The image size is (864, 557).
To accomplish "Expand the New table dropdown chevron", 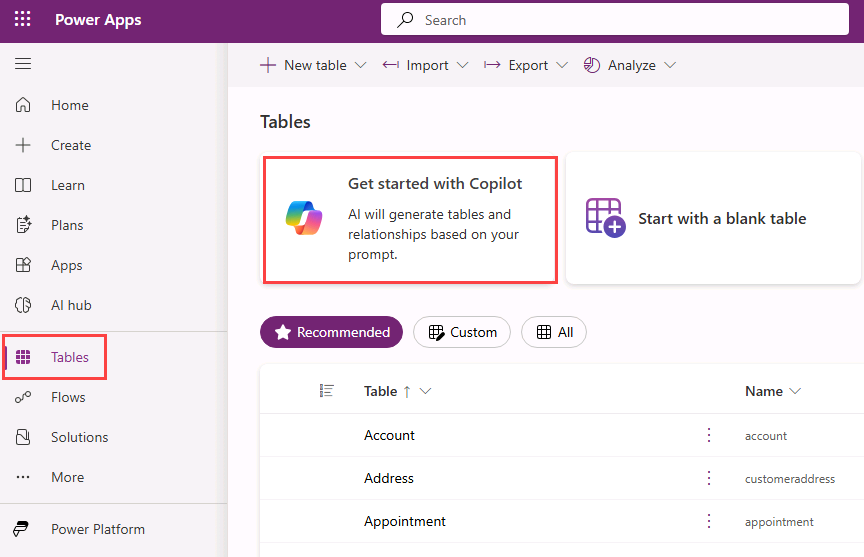I will point(360,65).
